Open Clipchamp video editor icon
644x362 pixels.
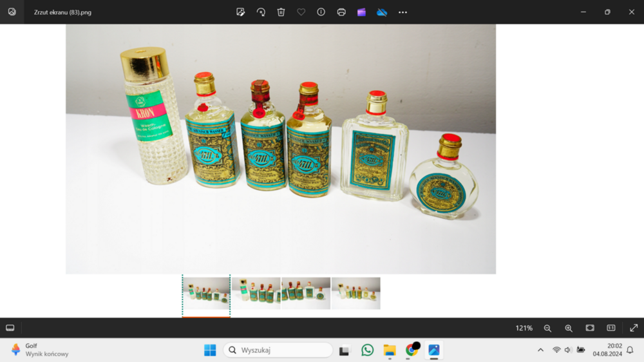click(361, 12)
